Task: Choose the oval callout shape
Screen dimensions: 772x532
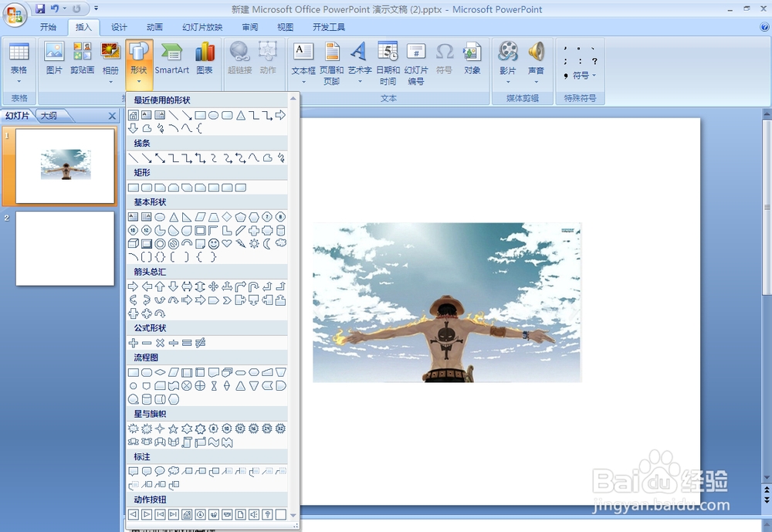Action: point(160,472)
